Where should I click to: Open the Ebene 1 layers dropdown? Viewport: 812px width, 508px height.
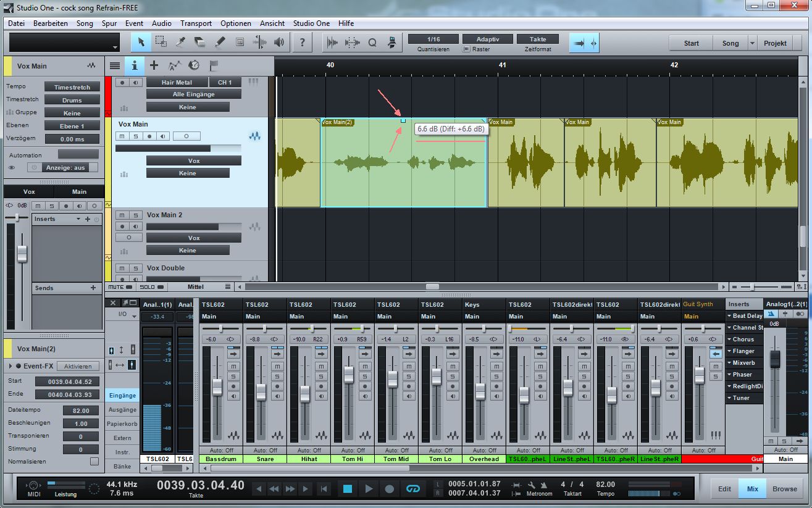coord(72,126)
